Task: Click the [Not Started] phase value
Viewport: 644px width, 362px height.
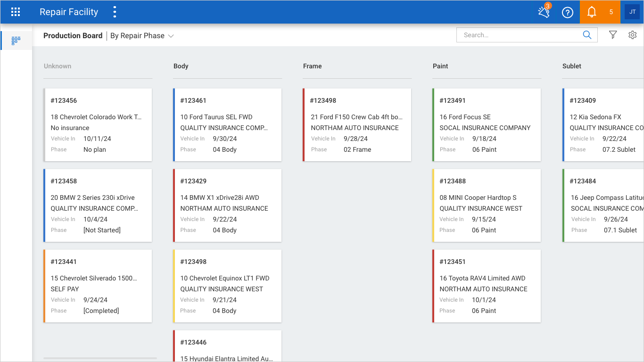Action: click(x=102, y=230)
